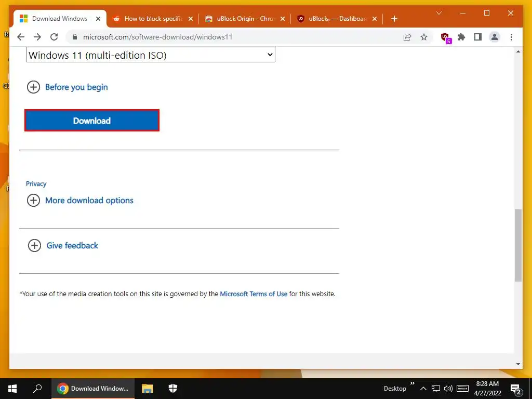Expand Give feedback section

click(x=63, y=245)
